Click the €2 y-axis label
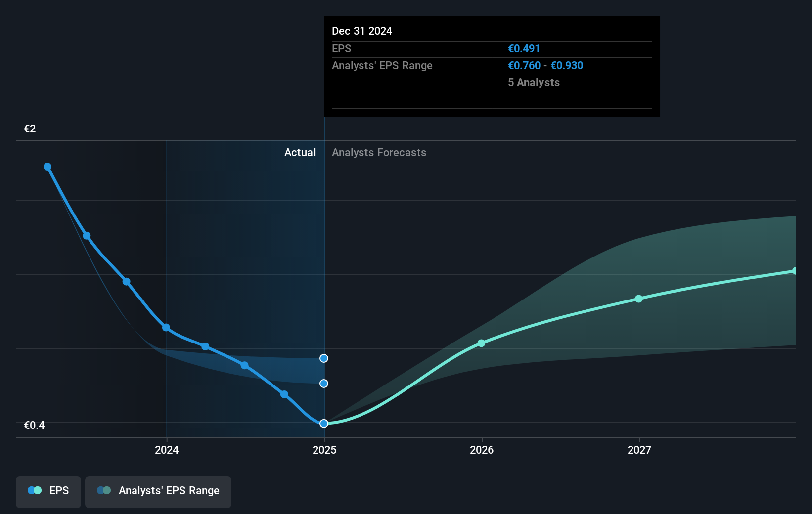 [x=30, y=129]
